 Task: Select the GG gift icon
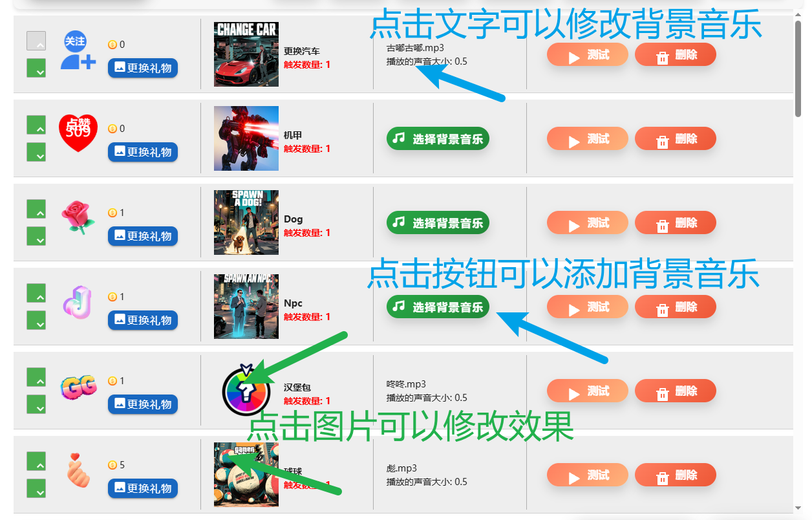coord(79,387)
